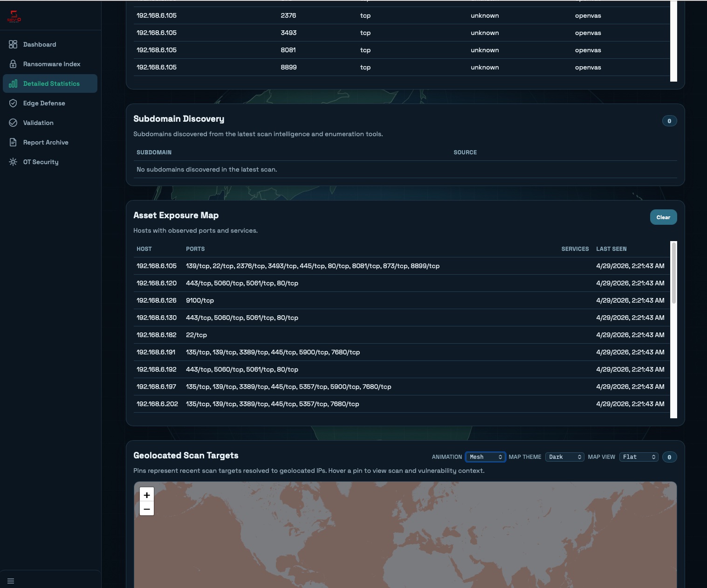Click the Detailed Statistics bar chart icon

pos(13,83)
